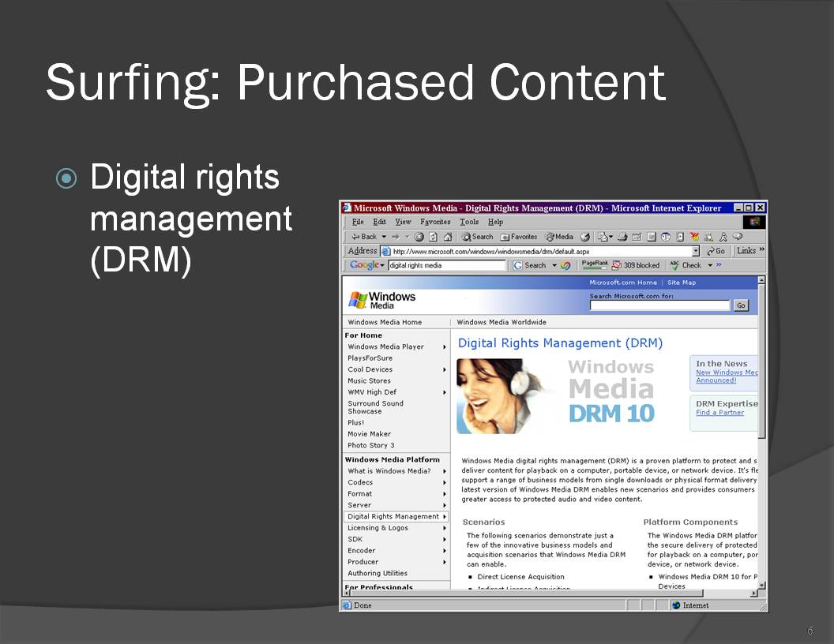Click the scroll up arrow
This screenshot has width=834, height=644.
[761, 280]
